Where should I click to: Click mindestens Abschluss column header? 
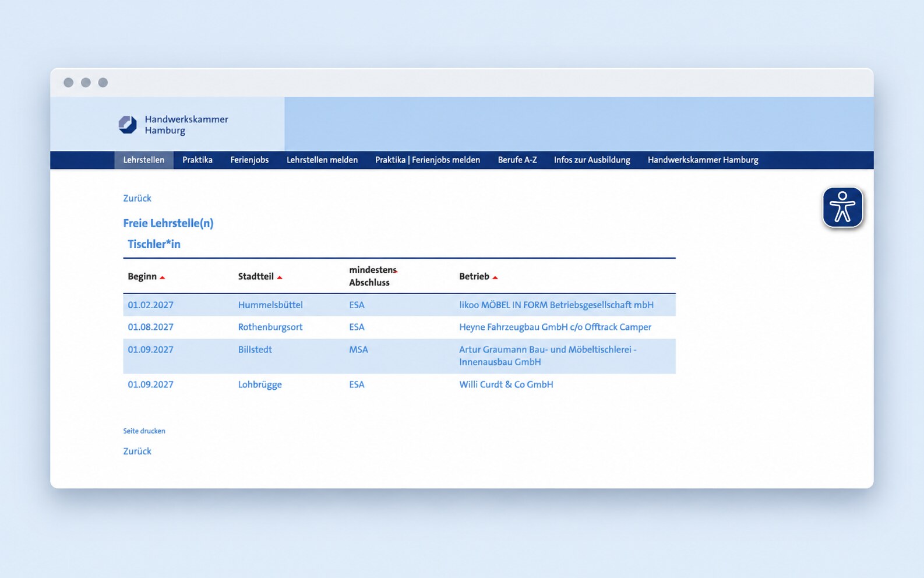[372, 276]
